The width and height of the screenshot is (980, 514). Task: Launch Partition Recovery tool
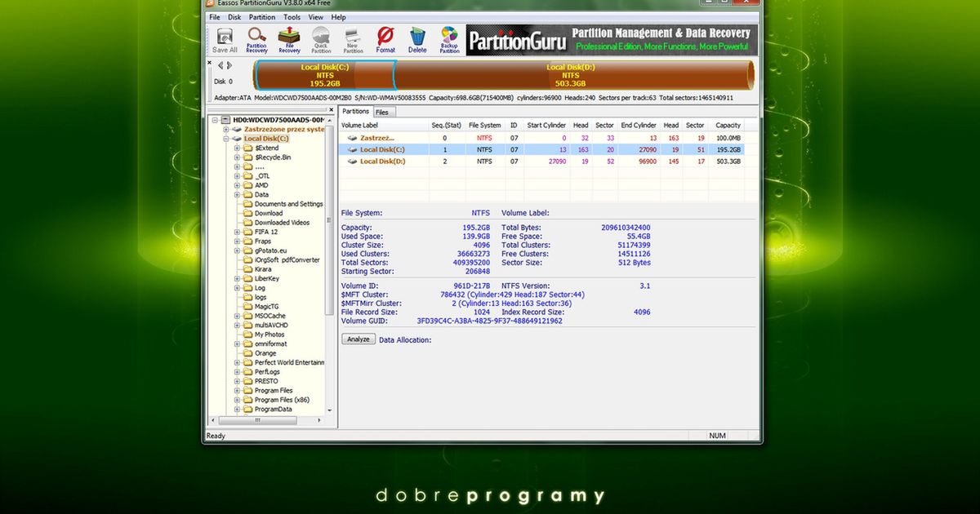click(x=256, y=40)
